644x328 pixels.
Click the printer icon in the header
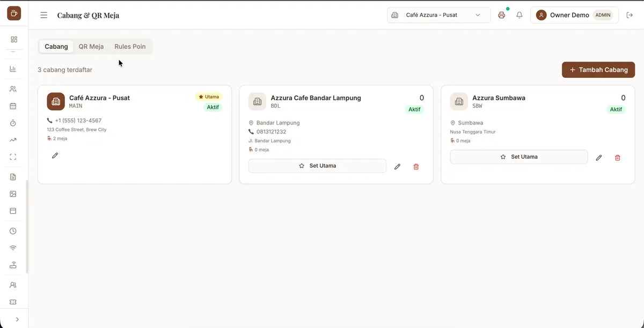[x=502, y=15]
